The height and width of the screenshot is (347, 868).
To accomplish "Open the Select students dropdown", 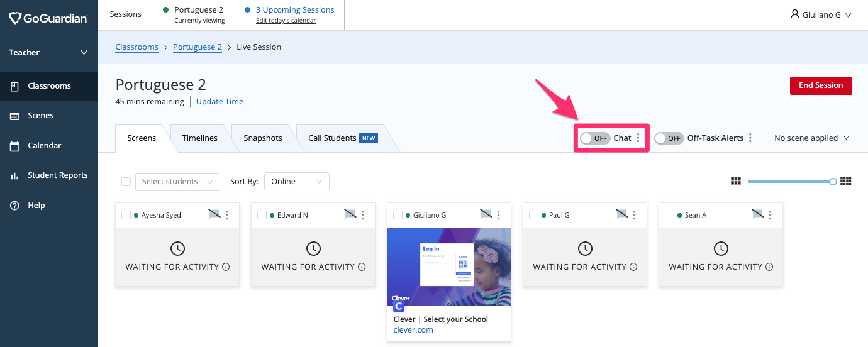I will (177, 182).
